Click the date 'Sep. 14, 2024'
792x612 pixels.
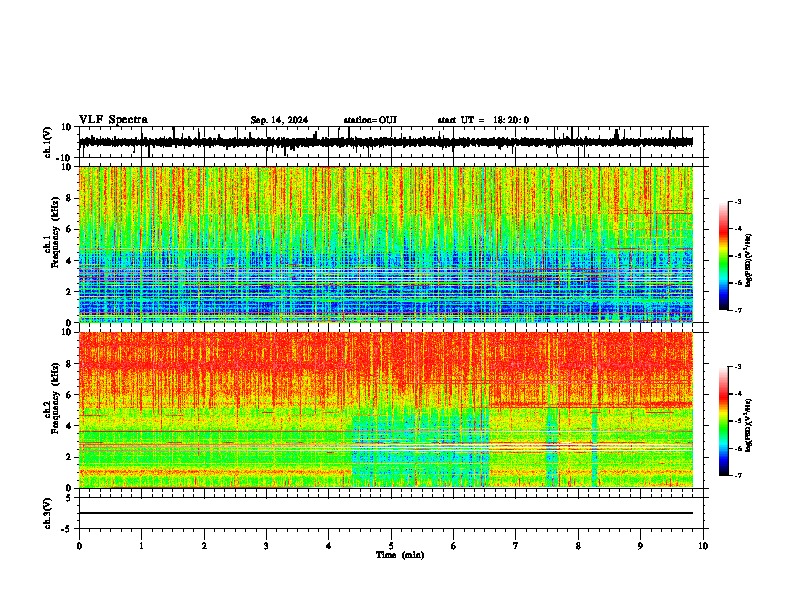tap(279, 120)
